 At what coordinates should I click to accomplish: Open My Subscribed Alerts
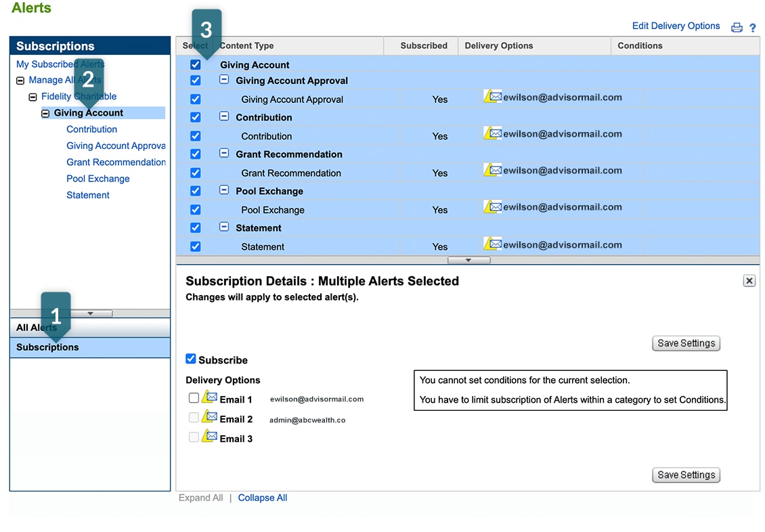(60, 64)
